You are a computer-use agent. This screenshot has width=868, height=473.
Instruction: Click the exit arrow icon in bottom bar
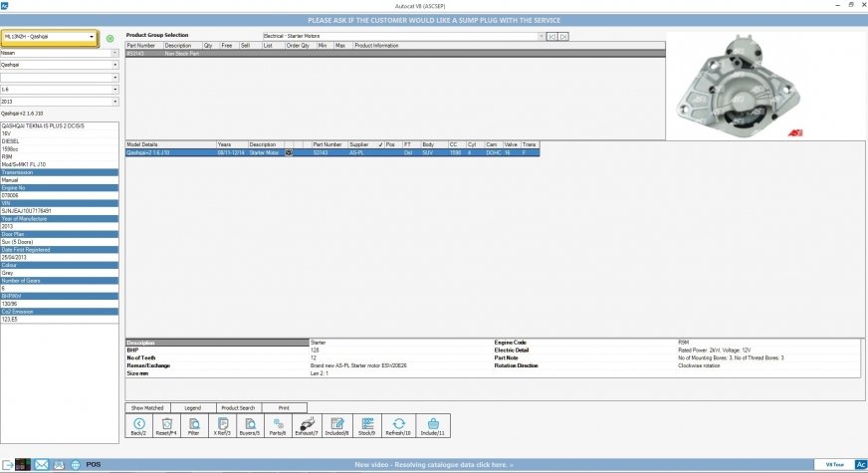point(8,465)
